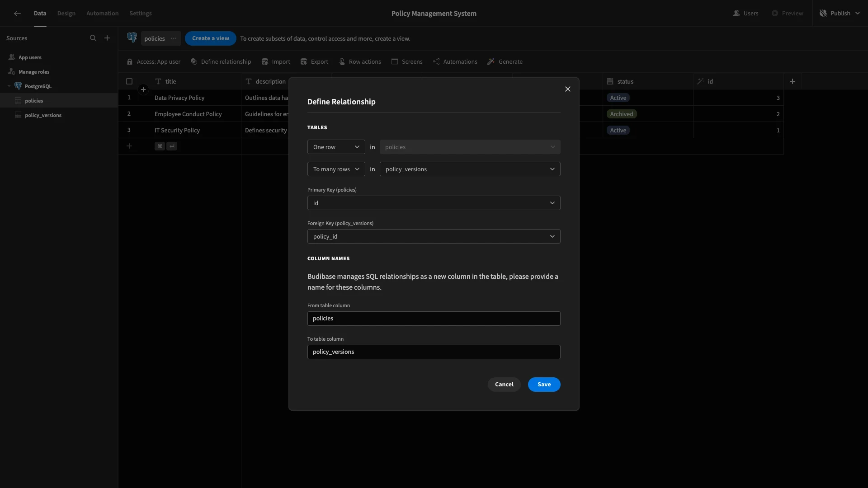
Task: Add a new column with plus icon
Action: click(793, 81)
